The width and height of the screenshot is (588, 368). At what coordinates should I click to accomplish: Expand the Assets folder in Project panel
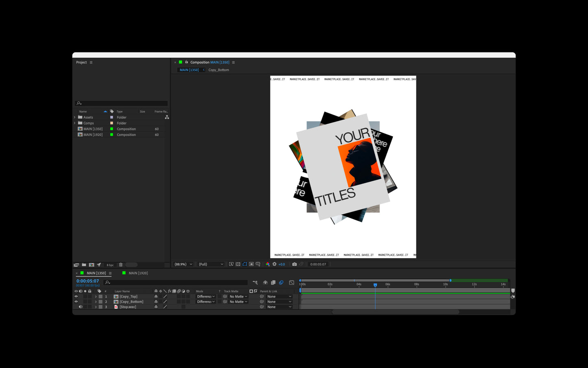click(x=75, y=117)
